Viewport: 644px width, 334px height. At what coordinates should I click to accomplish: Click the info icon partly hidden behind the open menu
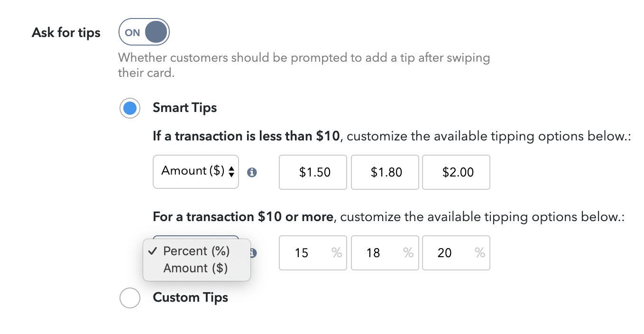tap(253, 253)
